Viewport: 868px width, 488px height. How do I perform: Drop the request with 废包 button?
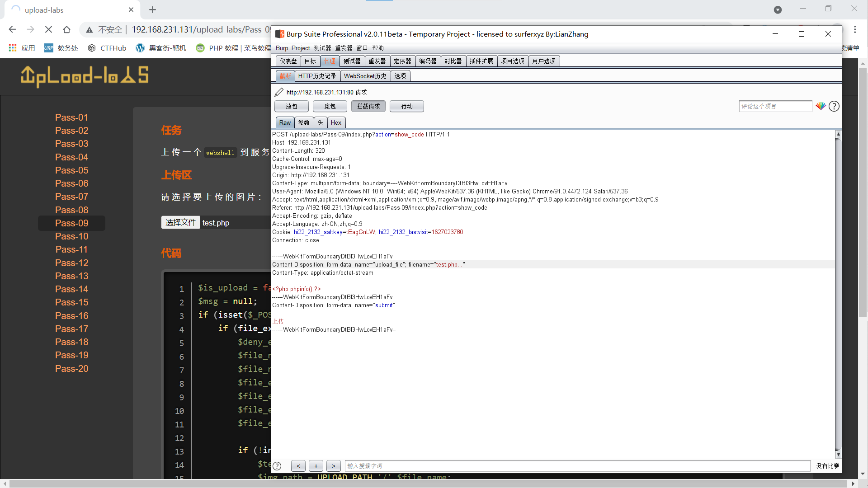tap(330, 106)
